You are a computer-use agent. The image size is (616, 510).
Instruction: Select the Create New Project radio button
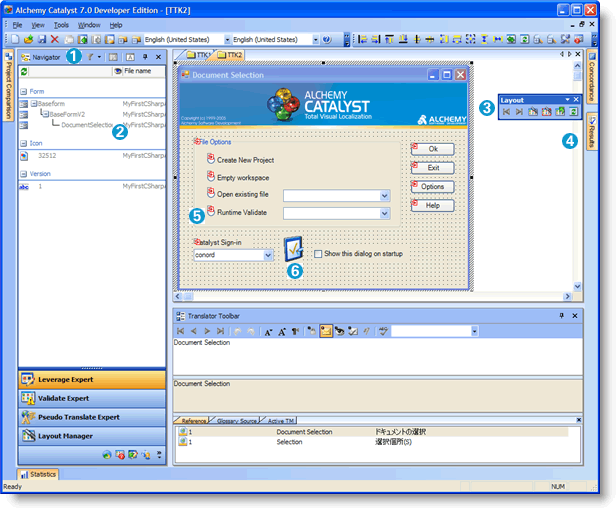(x=211, y=159)
